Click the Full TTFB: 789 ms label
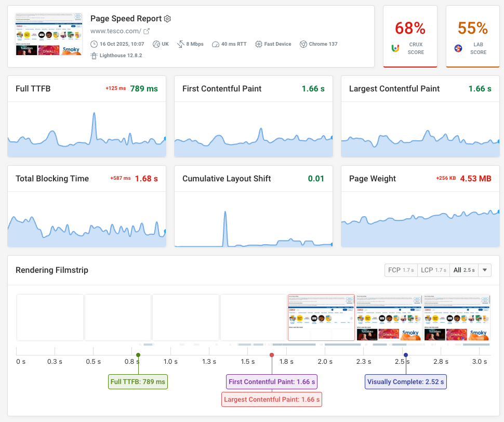 click(x=137, y=381)
